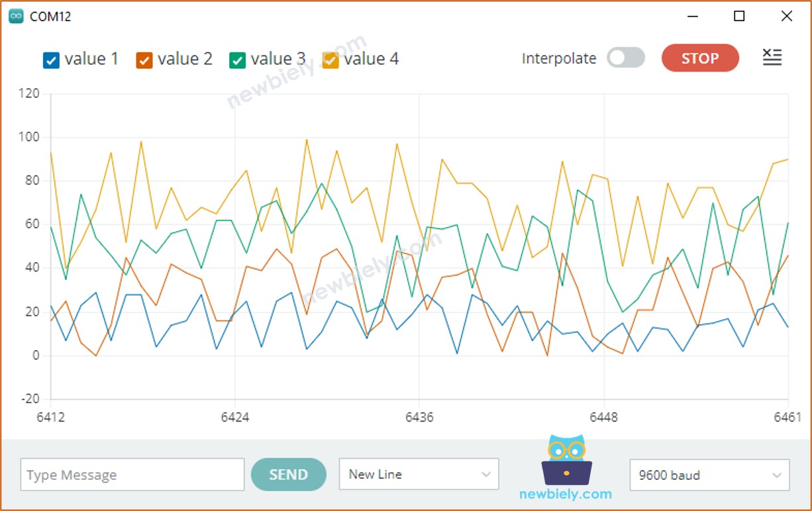Enable the Interpolate switch
The image size is (812, 511).
point(626,58)
